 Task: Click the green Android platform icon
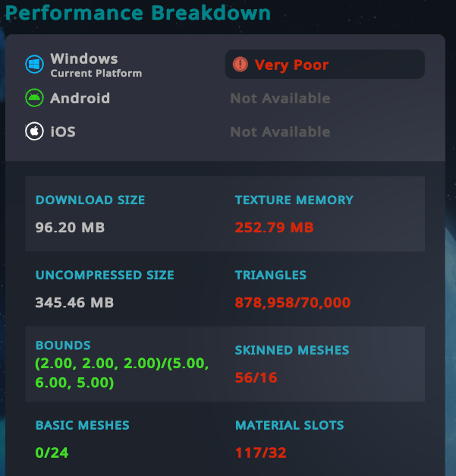pyautogui.click(x=34, y=98)
